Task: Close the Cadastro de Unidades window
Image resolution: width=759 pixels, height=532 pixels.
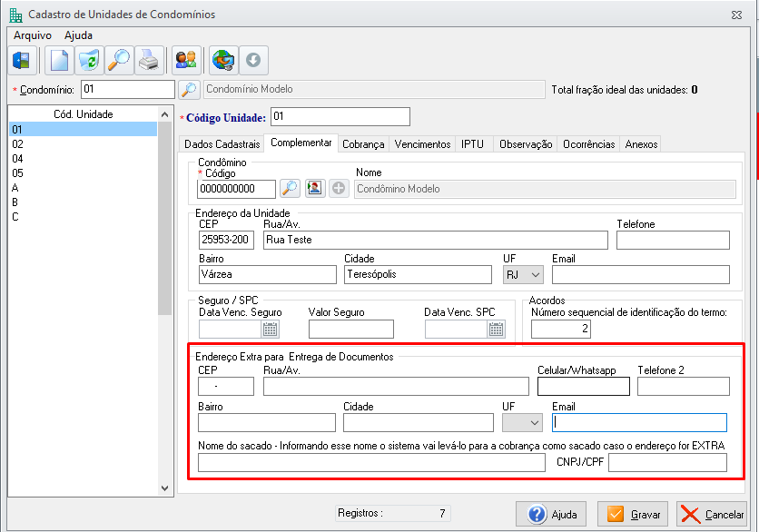Action: [736, 15]
